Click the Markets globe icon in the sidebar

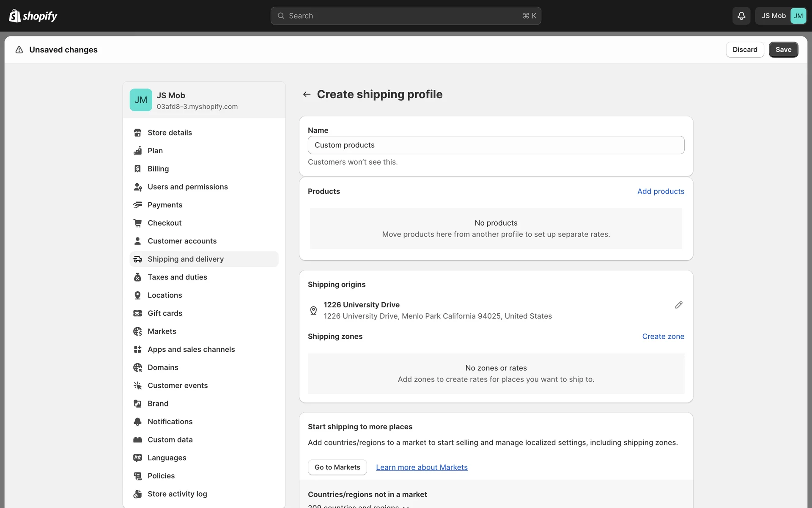[137, 331]
